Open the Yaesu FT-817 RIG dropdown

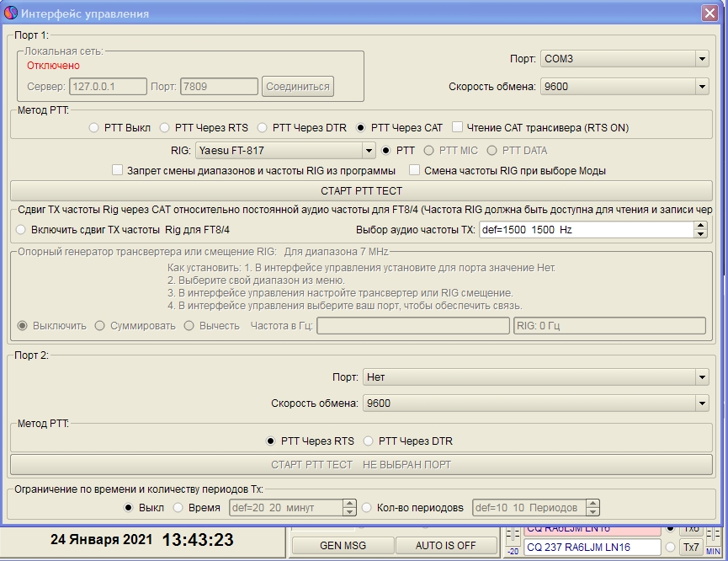coord(368,151)
